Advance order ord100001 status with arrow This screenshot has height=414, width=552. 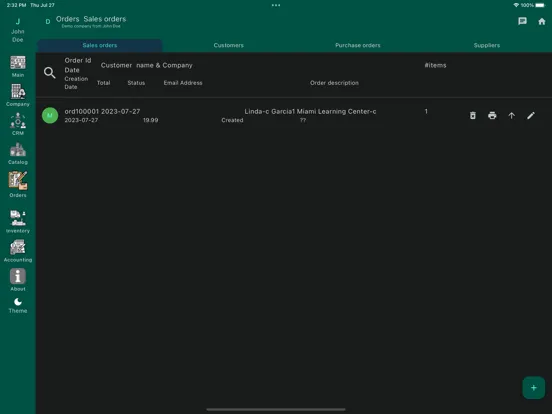click(x=512, y=115)
